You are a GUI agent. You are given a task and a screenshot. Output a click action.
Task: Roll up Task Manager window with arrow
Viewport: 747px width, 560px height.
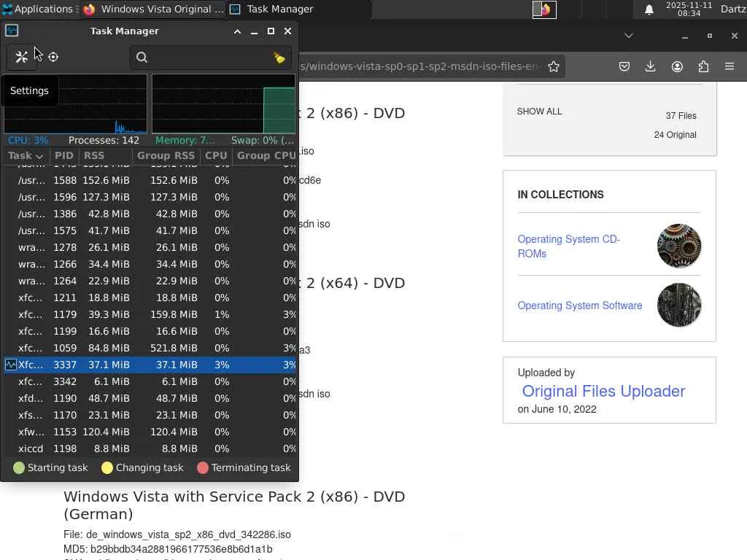(237, 31)
